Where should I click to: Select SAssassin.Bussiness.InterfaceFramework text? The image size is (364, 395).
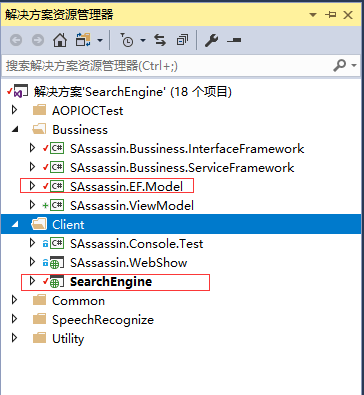[x=187, y=149]
